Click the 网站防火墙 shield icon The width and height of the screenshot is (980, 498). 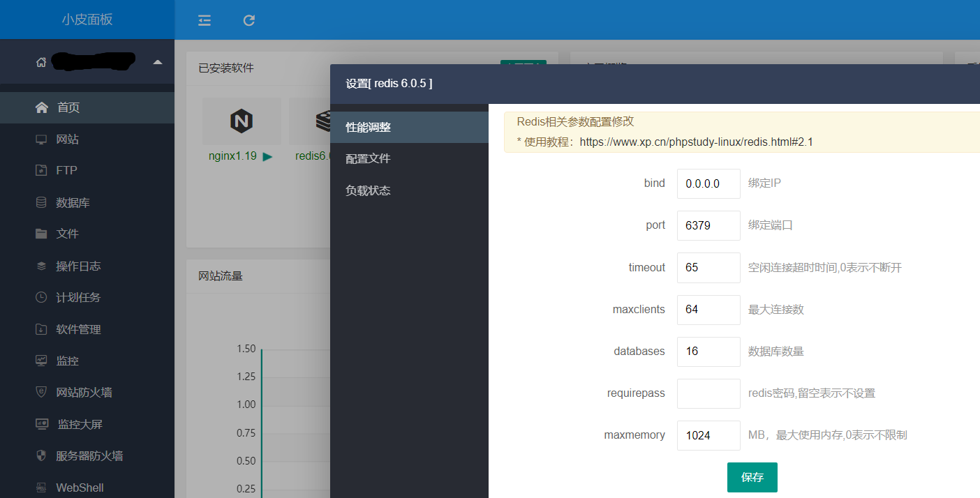pos(41,393)
